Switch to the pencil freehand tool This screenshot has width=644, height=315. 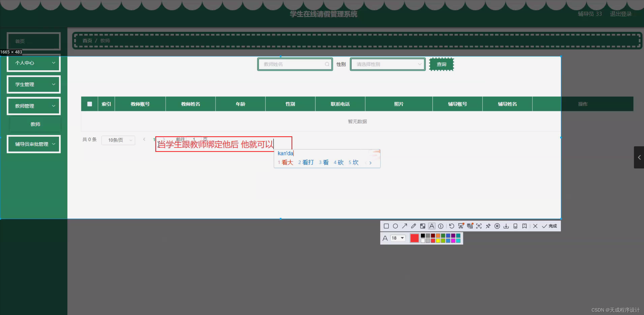(x=414, y=226)
